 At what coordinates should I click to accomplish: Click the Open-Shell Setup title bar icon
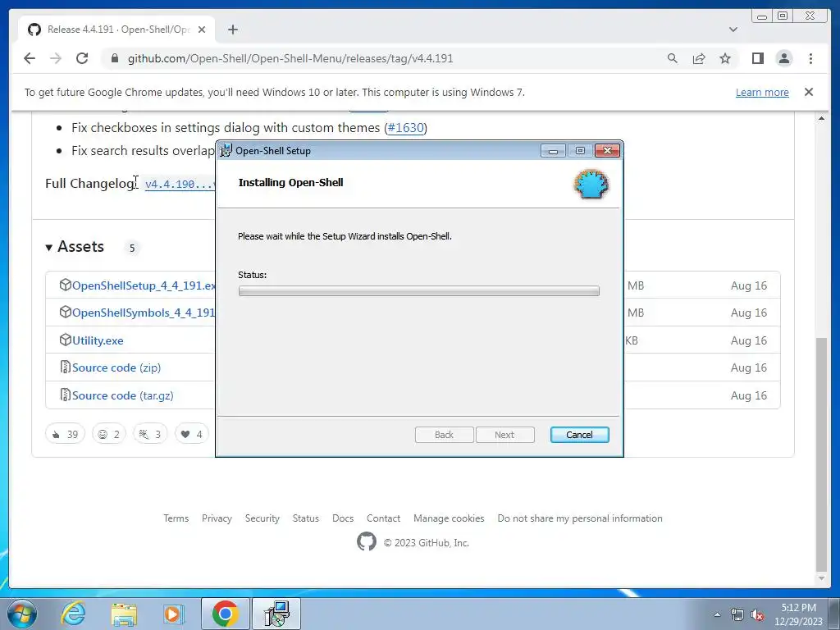coord(226,151)
